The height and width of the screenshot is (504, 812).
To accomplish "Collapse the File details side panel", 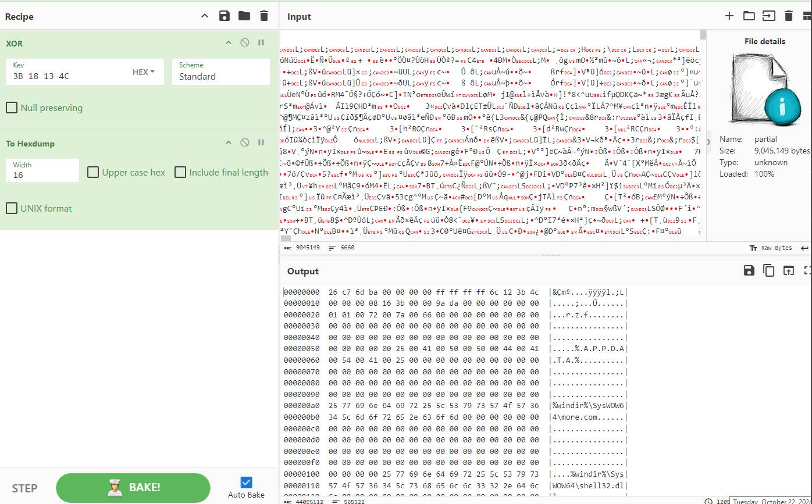I will (x=708, y=141).
